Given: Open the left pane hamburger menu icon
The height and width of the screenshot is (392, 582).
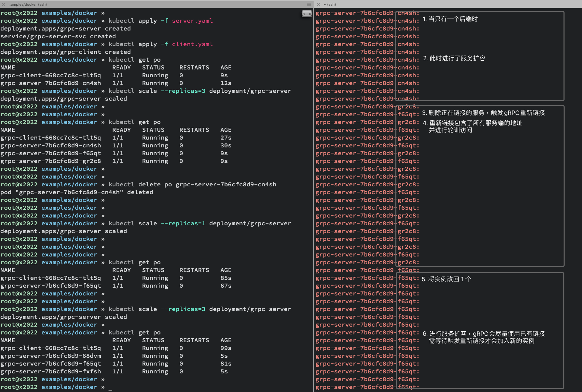Looking at the screenshot, I should [309, 4].
